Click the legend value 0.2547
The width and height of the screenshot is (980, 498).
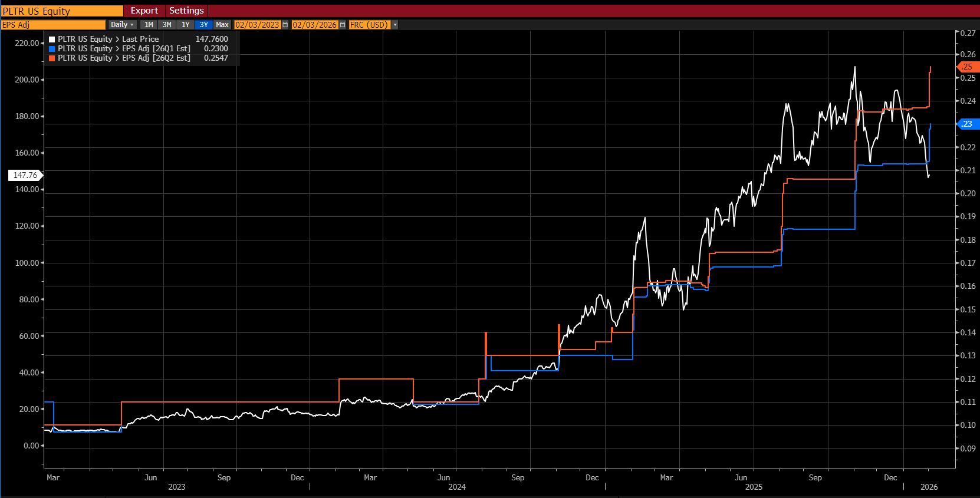[216, 58]
